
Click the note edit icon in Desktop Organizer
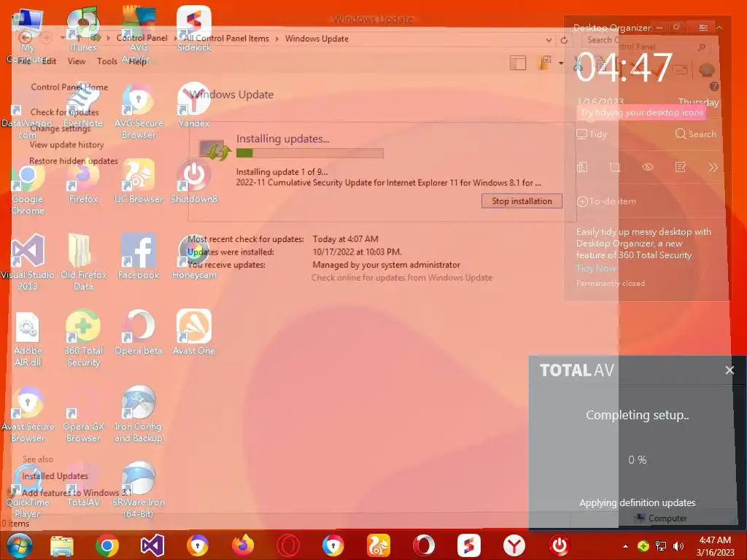(x=681, y=167)
